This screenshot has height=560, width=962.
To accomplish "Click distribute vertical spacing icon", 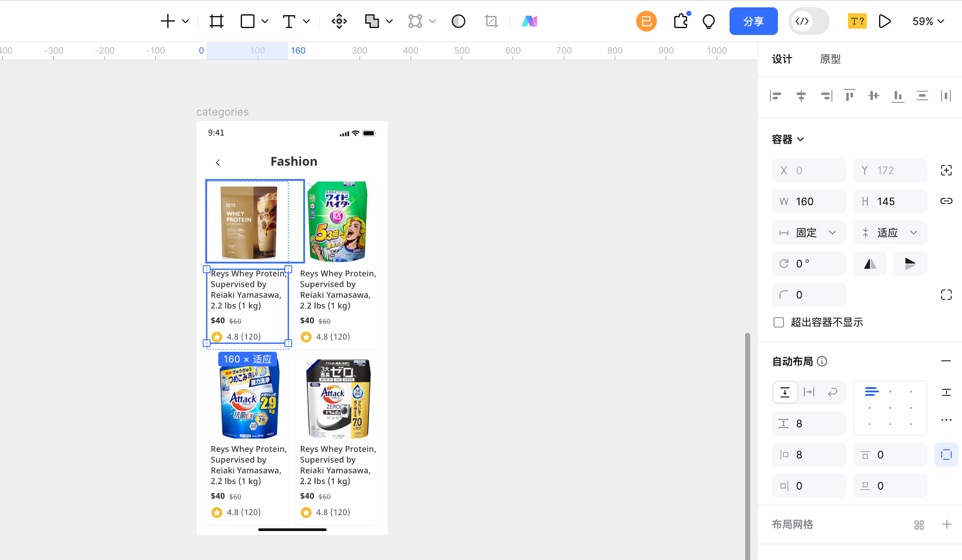I will pos(922,96).
